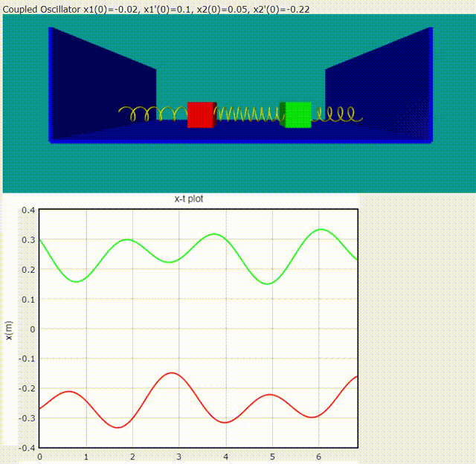Click the middle coupling spring between blocks
Screen dimensions: 476x464
(248, 114)
